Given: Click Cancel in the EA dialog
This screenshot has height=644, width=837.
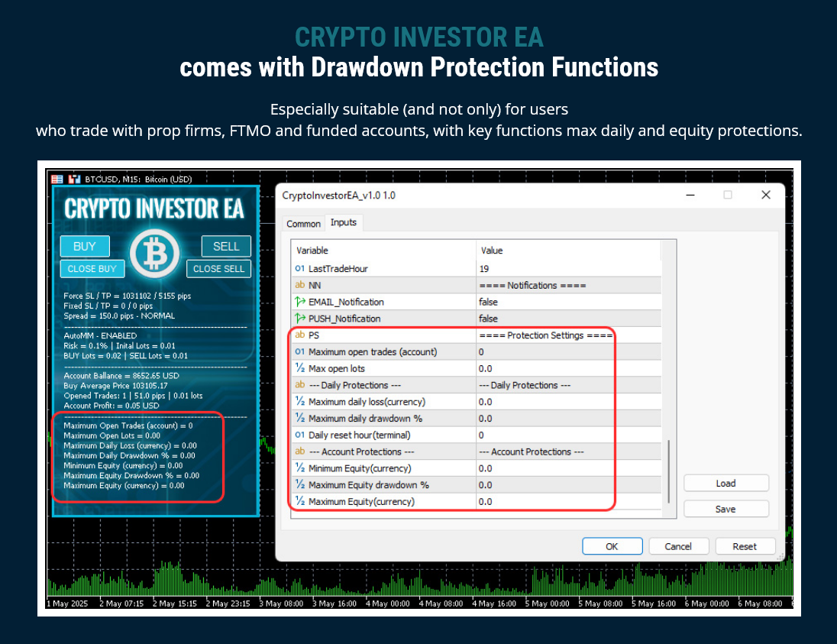Looking at the screenshot, I should pos(678,546).
